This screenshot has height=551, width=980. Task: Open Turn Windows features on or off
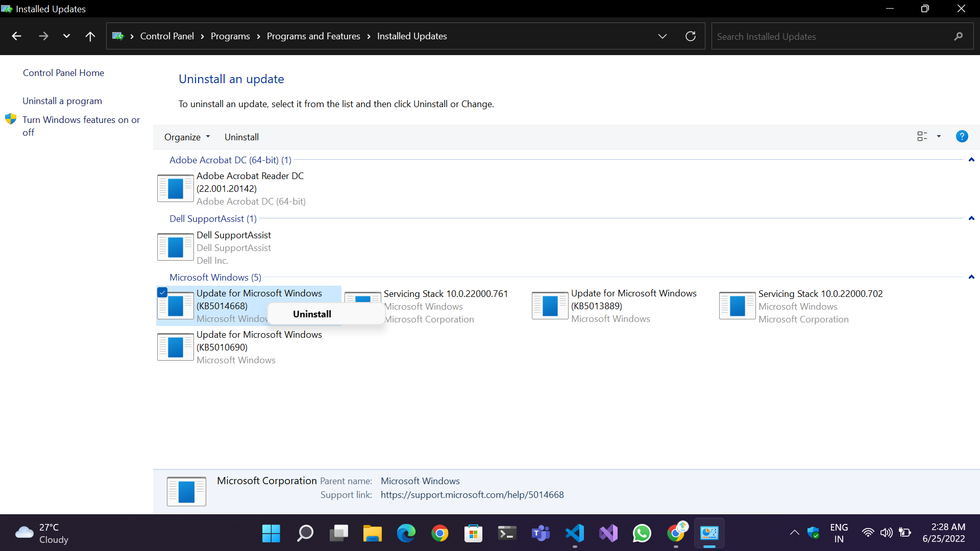click(81, 126)
